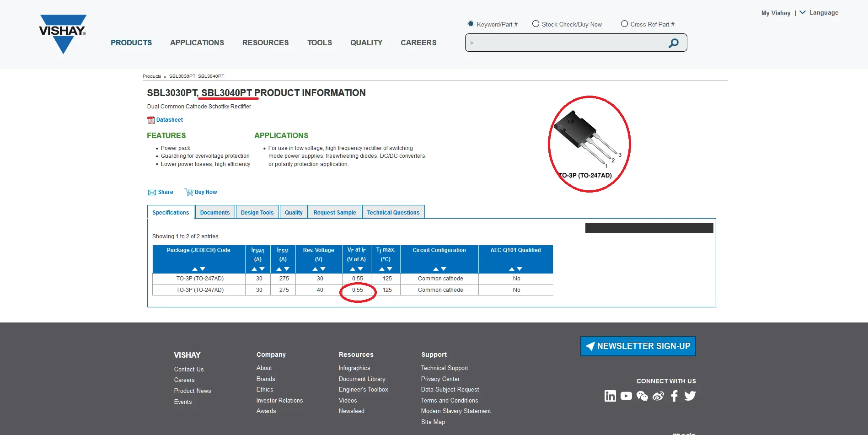Switch to the Quality tab
Image resolution: width=868 pixels, height=435 pixels.
coord(294,212)
